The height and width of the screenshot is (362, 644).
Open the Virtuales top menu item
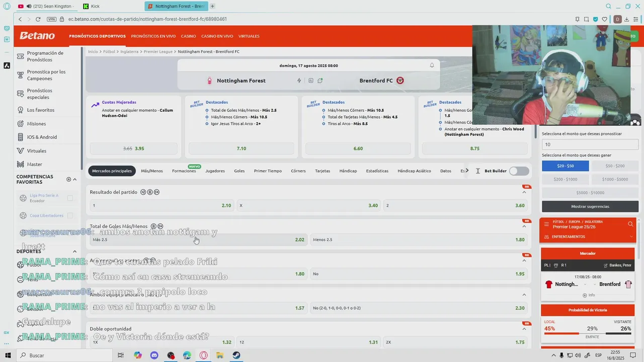pyautogui.click(x=249, y=36)
